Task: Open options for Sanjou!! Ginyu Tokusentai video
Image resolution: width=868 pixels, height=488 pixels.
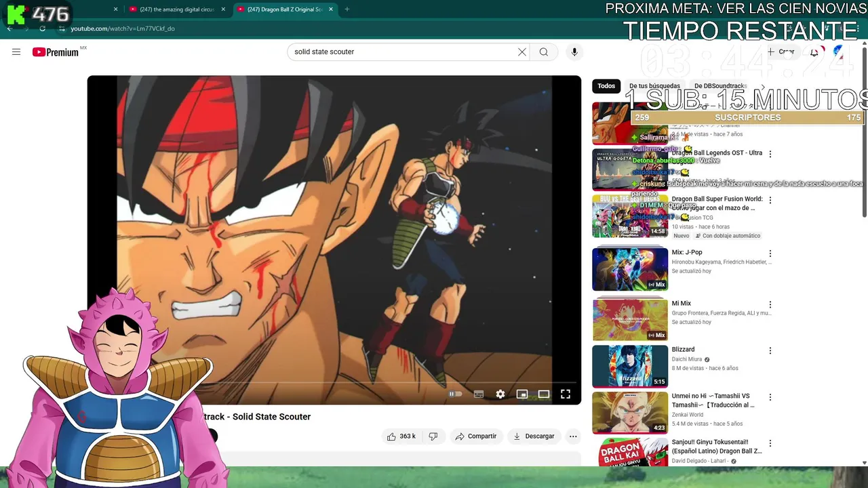Action: coord(770,443)
